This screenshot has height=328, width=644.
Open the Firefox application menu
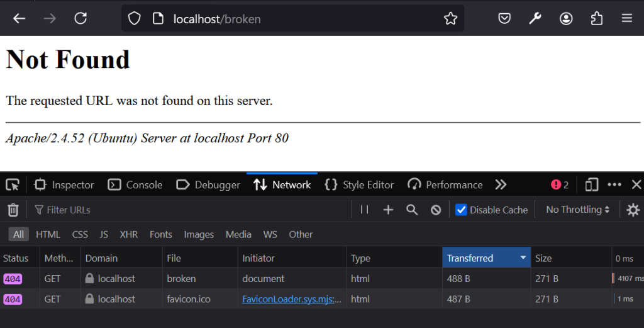click(626, 19)
